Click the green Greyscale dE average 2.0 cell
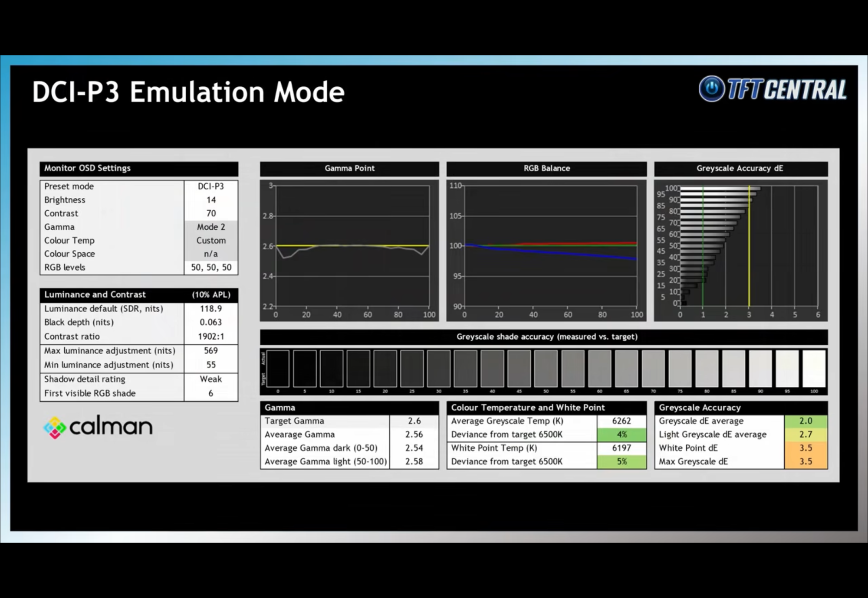Image resolution: width=868 pixels, height=598 pixels. tap(806, 421)
